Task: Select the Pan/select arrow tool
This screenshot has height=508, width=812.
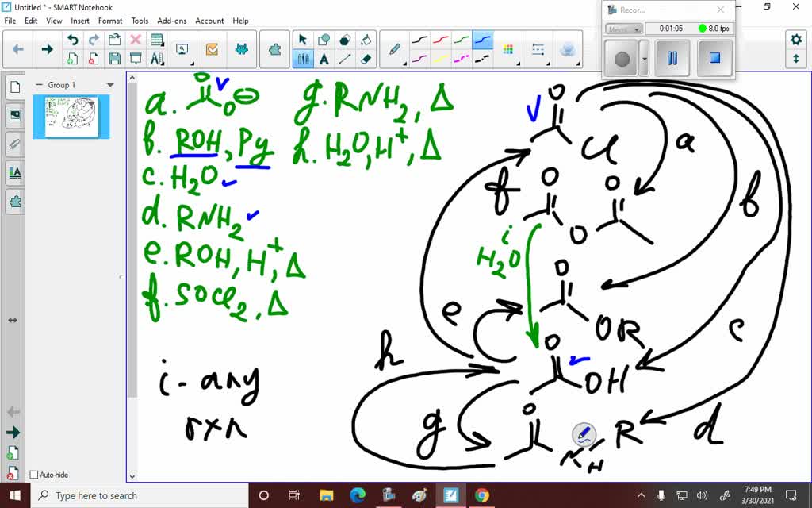Action: coord(303,39)
